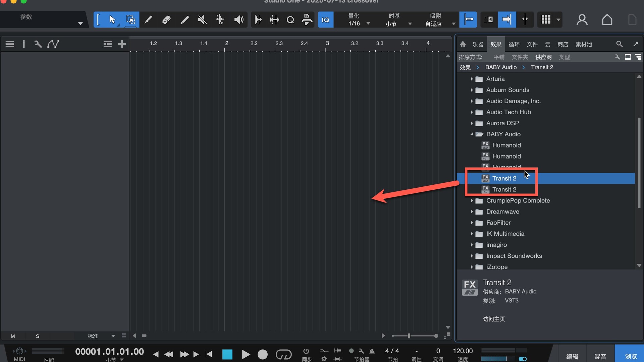644x362 pixels.
Task: Click the user account icon
Action: coord(582,20)
